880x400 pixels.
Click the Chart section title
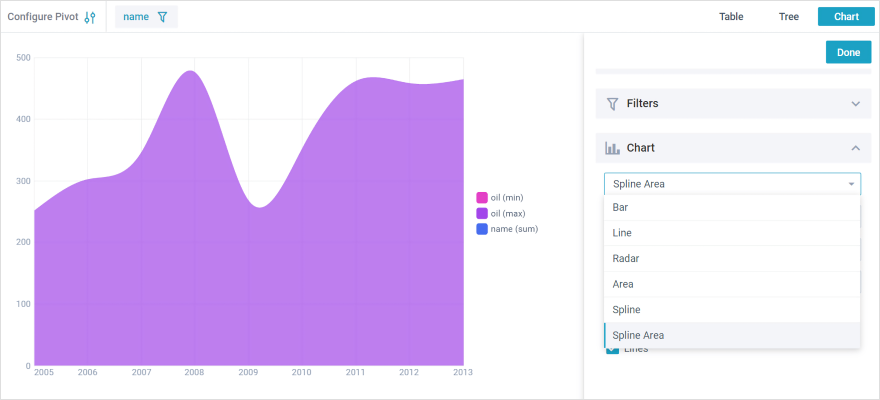click(641, 148)
